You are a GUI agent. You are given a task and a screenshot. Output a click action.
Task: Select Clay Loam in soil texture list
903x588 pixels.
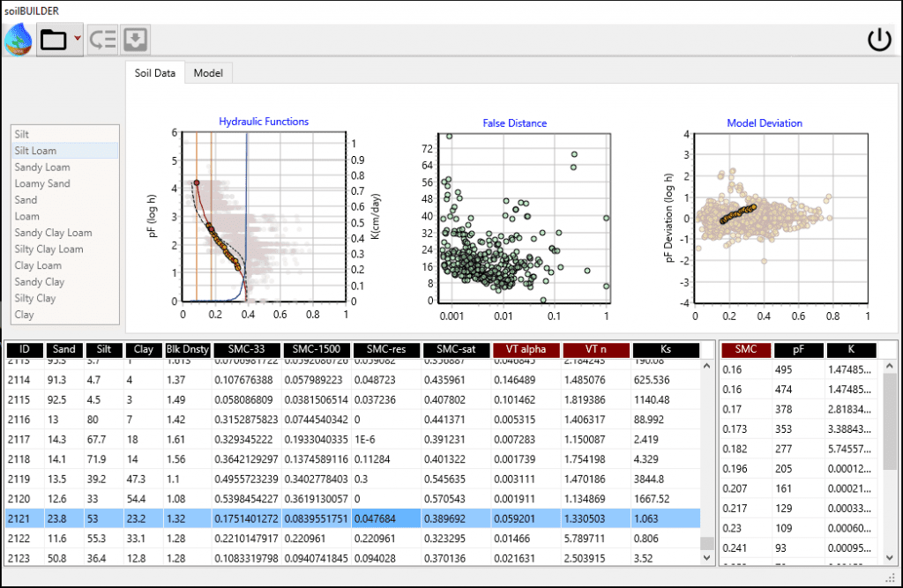[64, 265]
